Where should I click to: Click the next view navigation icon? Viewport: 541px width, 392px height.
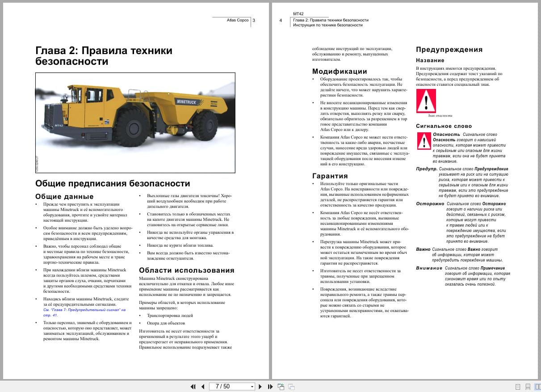291,387
